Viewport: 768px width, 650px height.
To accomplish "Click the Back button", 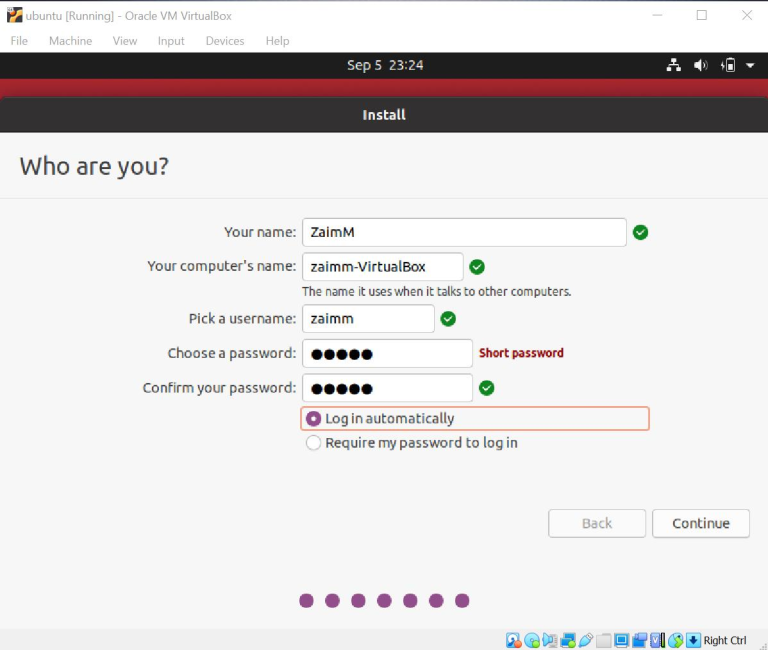I will (x=596, y=523).
